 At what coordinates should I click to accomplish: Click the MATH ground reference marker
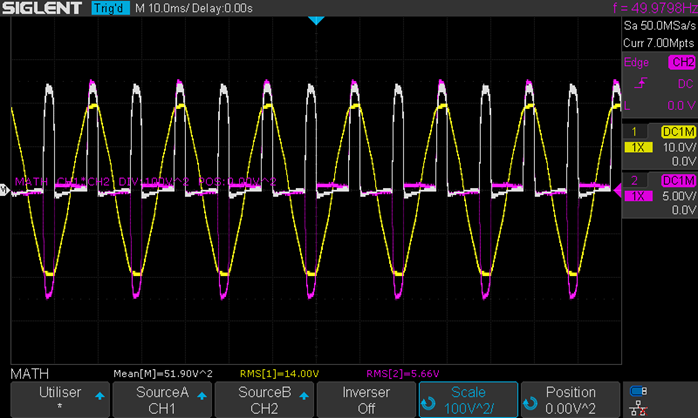click(x=4, y=190)
